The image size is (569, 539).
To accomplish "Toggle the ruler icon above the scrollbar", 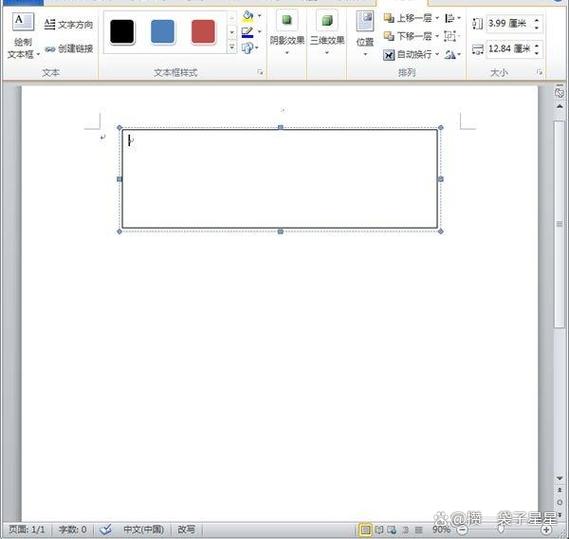I will tap(559, 92).
